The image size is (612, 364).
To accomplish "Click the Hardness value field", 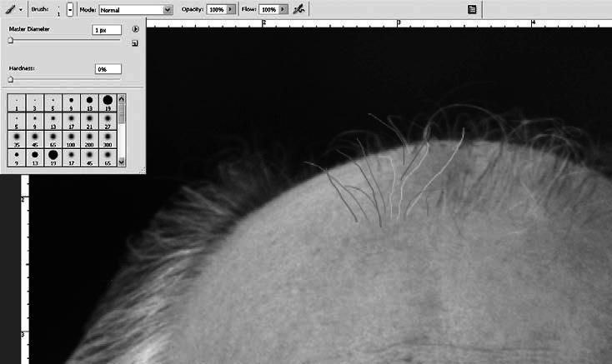I will (108, 69).
